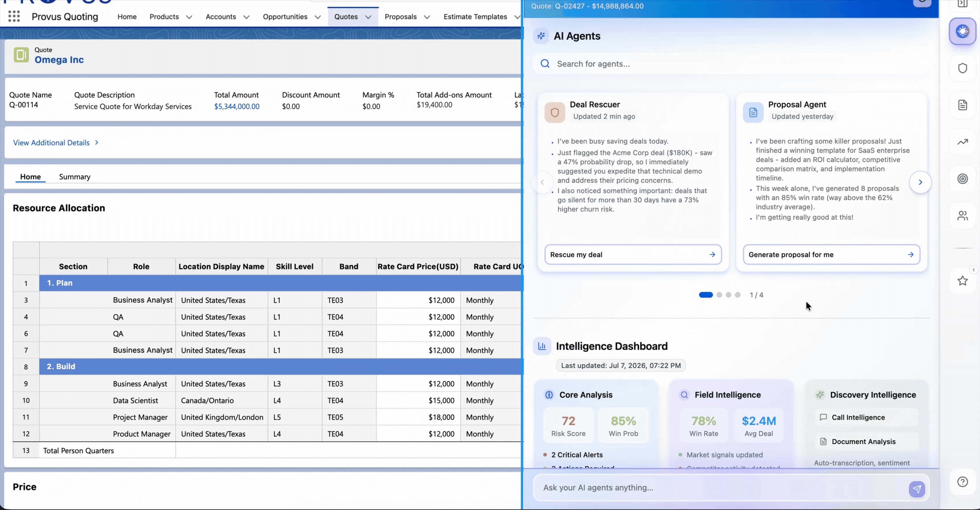Click the United Kingdom/London location cell
The width and height of the screenshot is (980, 510).
222,417
